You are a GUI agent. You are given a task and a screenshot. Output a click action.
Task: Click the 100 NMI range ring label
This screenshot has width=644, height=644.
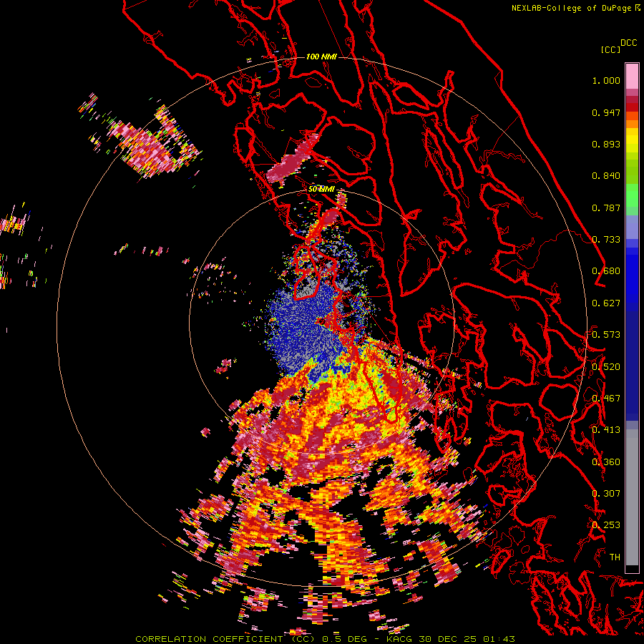point(321,57)
